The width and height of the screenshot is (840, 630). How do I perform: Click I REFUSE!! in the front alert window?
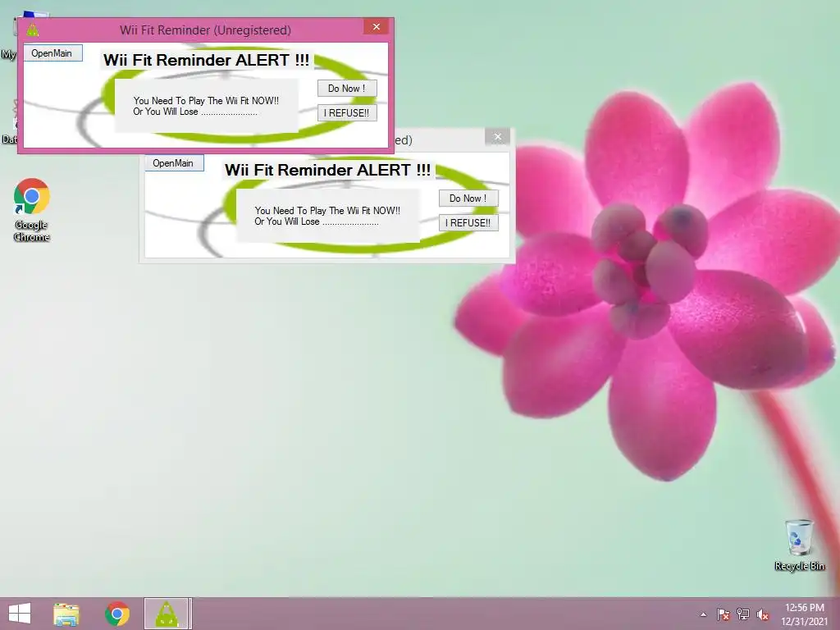pos(347,113)
